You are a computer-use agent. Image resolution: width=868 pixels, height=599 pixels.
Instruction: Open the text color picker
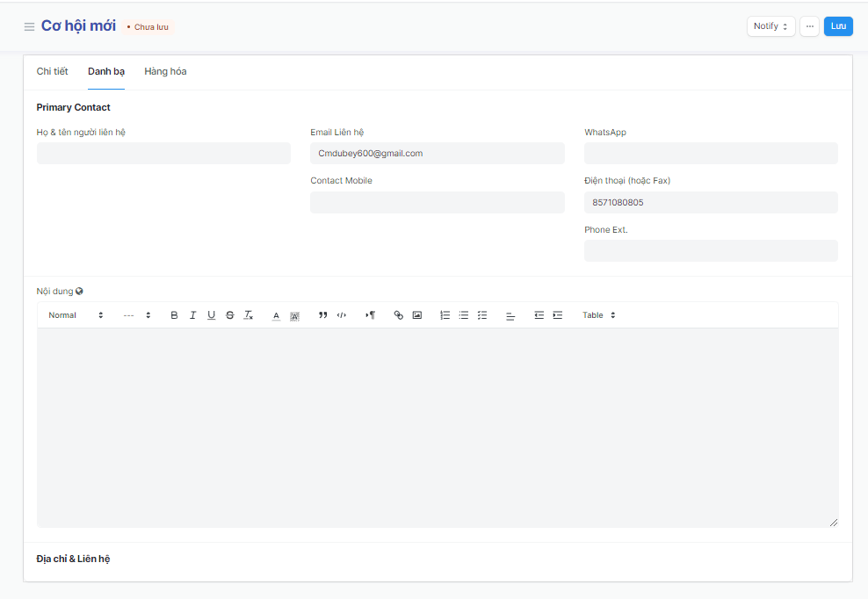click(276, 315)
